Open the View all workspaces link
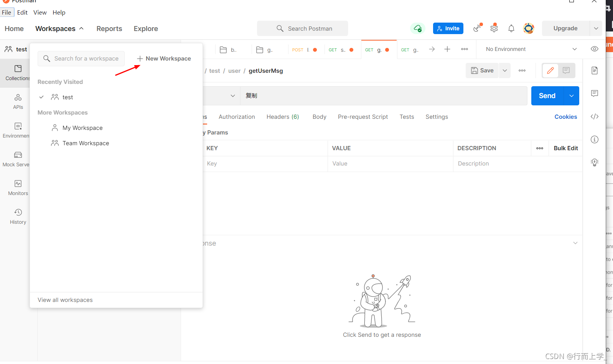This screenshot has width=613, height=364. click(x=65, y=300)
